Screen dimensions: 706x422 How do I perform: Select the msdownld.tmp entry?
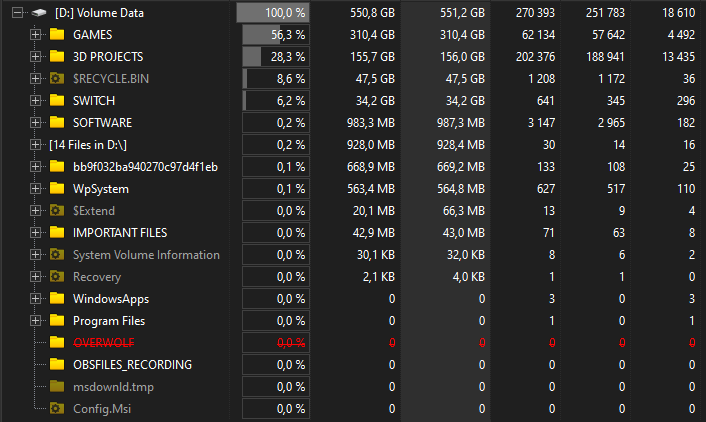[x=113, y=387]
